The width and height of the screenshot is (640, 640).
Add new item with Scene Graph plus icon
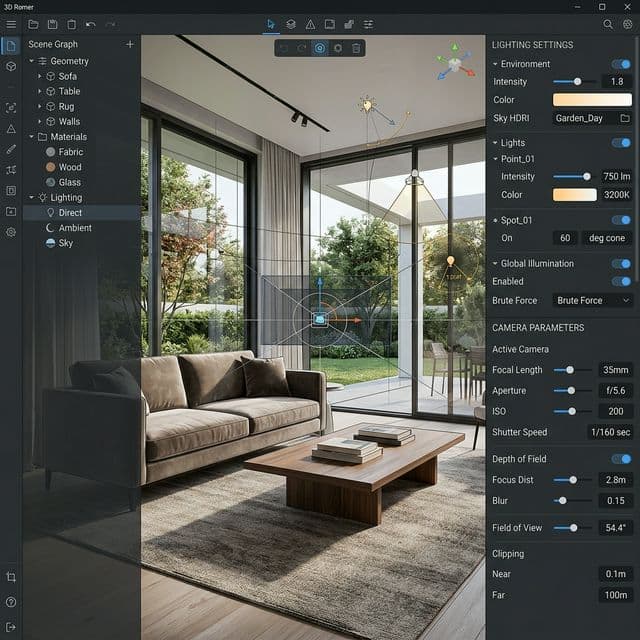click(130, 44)
